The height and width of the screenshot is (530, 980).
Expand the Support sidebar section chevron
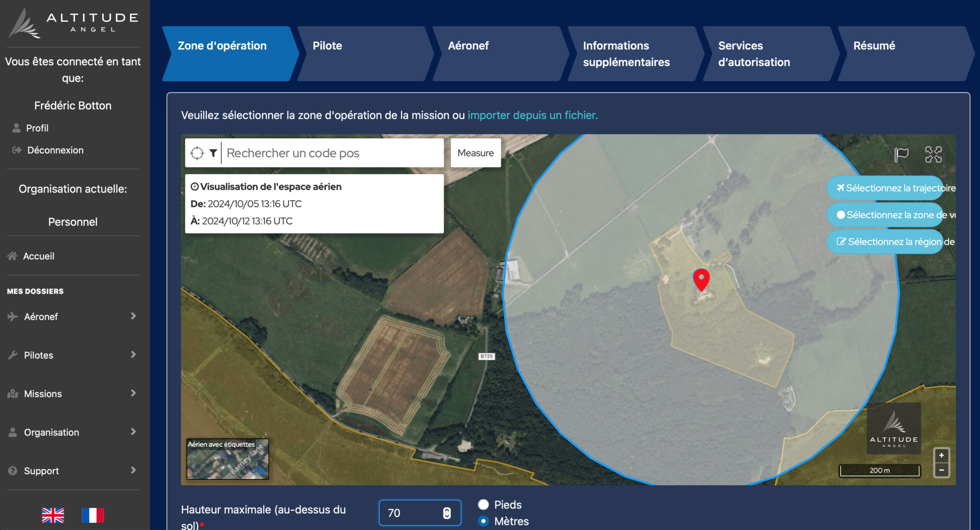(133, 470)
